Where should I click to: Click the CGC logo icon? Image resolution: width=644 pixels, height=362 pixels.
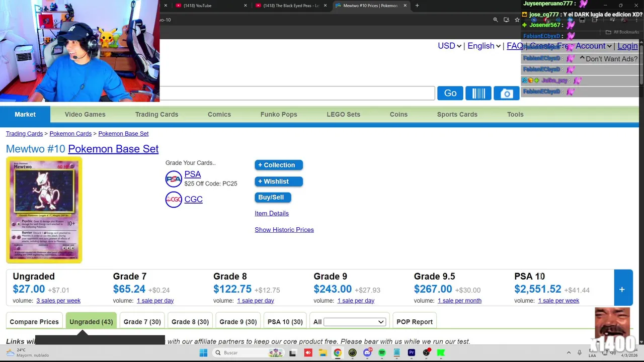174,200
